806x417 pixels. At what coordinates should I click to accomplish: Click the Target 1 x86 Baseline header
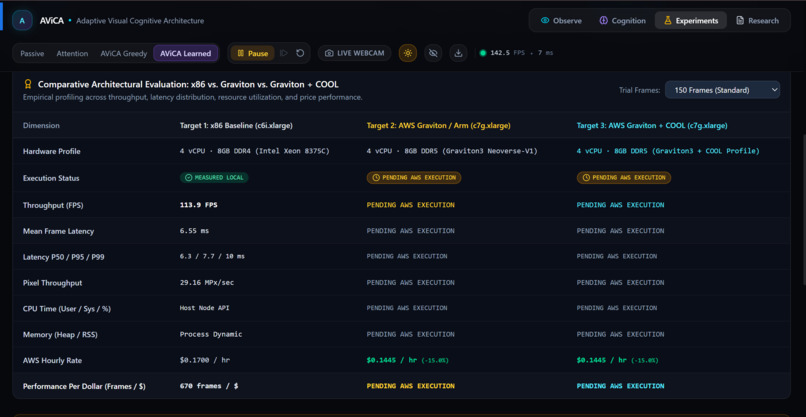[x=236, y=125]
